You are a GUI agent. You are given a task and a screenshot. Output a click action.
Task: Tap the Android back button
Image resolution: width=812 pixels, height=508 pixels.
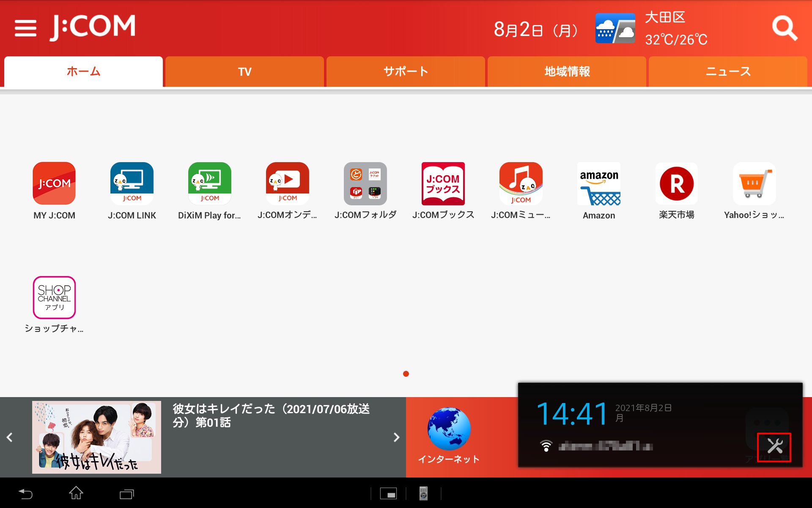tap(25, 493)
